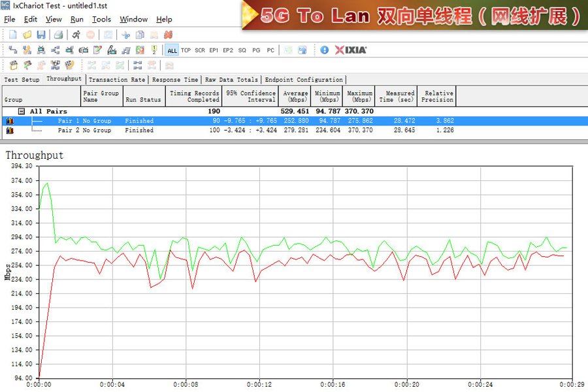Collapse the All Pairs group
Viewport: 588px width, 392px height.
[22, 112]
